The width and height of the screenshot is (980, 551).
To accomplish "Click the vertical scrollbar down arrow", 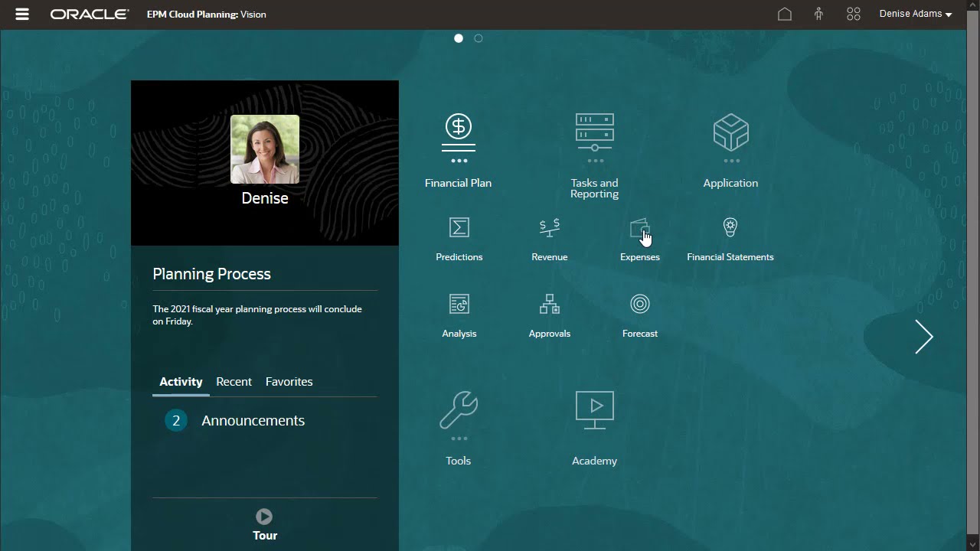I will coord(973,545).
